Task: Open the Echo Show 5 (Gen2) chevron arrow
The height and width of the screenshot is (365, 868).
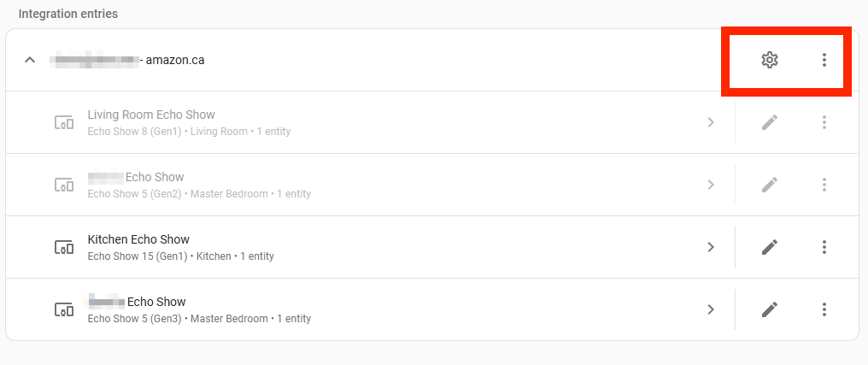Action: 710,185
